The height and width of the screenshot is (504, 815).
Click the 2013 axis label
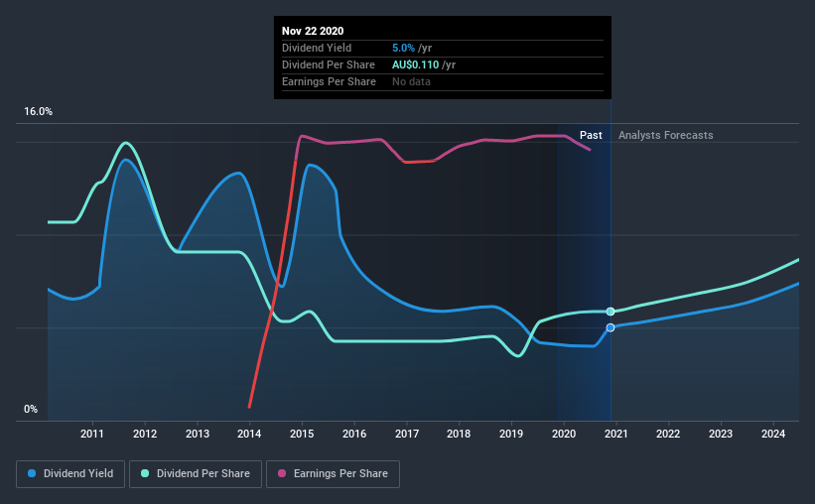[x=198, y=434]
